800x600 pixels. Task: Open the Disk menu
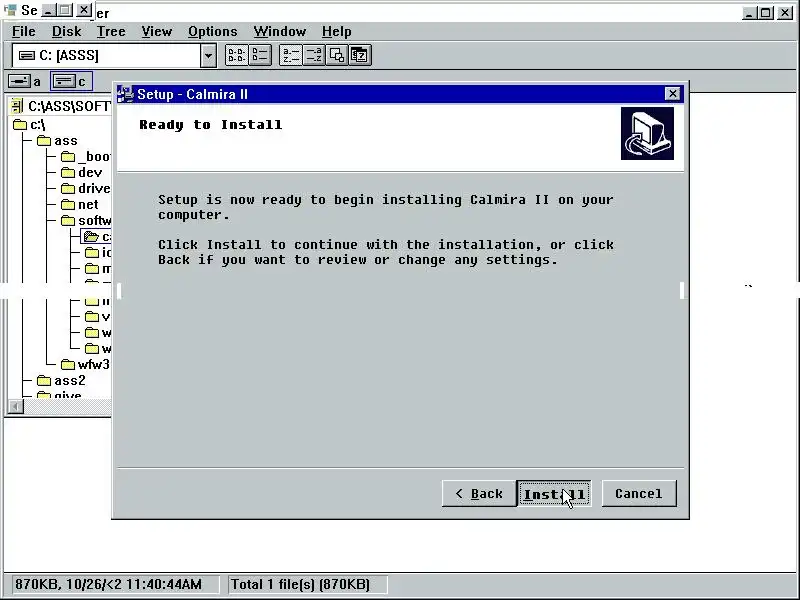pos(66,32)
